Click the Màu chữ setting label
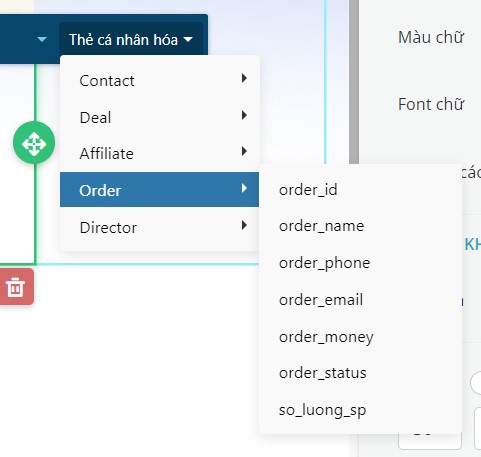The width and height of the screenshot is (481, 457). pyautogui.click(x=431, y=37)
